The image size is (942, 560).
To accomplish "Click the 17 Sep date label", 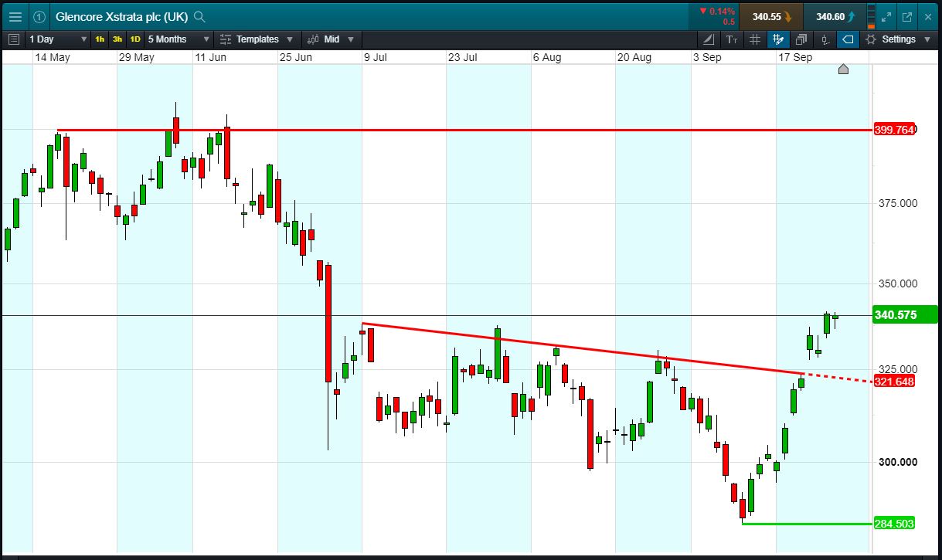I will 795,58.
